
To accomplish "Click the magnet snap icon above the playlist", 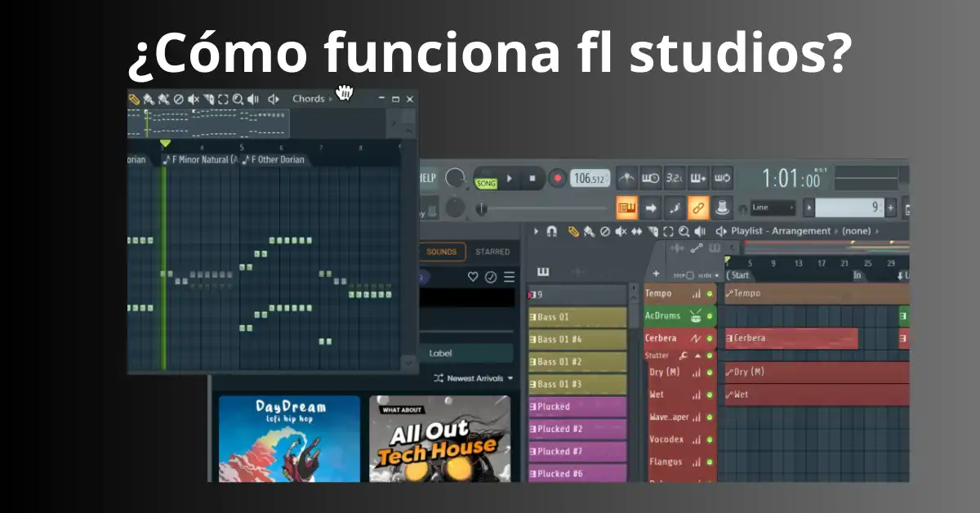I will 552,231.
